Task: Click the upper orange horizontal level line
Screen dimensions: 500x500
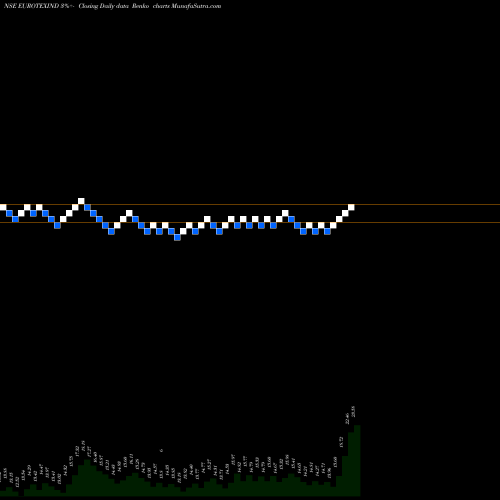Action: pyautogui.click(x=250, y=204)
